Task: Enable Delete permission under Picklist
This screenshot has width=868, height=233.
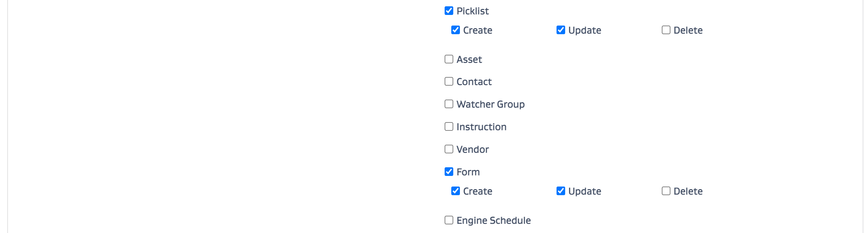Action: [665, 30]
